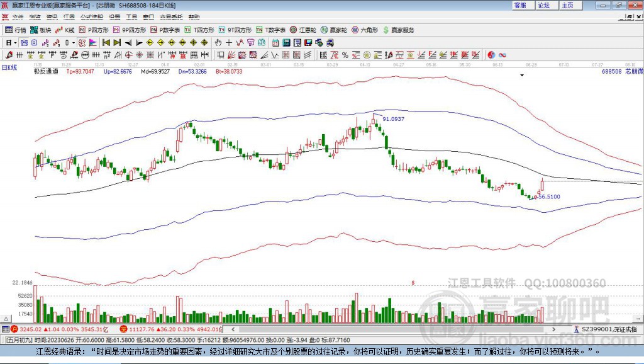Click the Tp=93.7047 indicator value
This screenshot has height=364, width=644.
pyautogui.click(x=80, y=71)
